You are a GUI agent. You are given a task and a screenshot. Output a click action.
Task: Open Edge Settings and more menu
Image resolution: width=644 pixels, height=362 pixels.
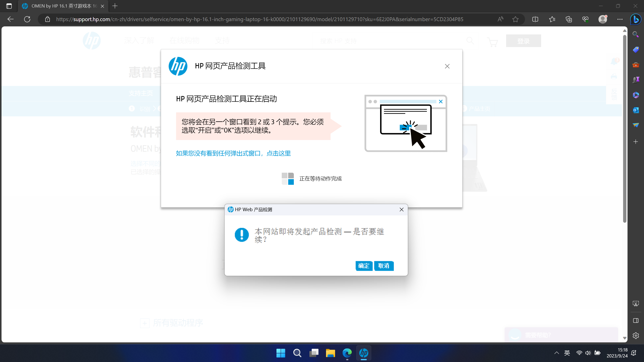(620, 19)
